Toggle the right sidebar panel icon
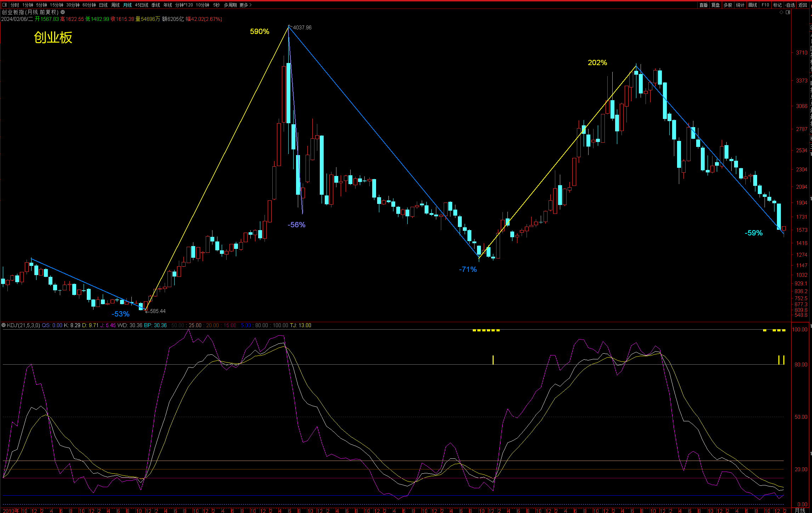Image resolution: width=812 pixels, height=513 pixels. (x=788, y=12)
